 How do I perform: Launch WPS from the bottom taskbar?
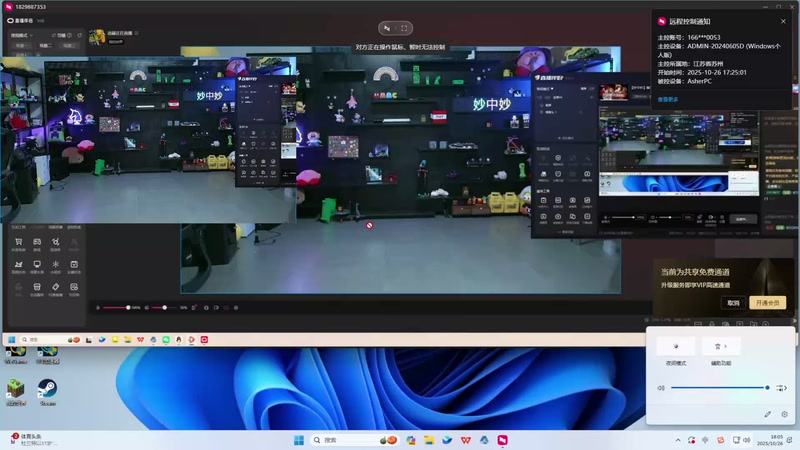[x=466, y=440]
